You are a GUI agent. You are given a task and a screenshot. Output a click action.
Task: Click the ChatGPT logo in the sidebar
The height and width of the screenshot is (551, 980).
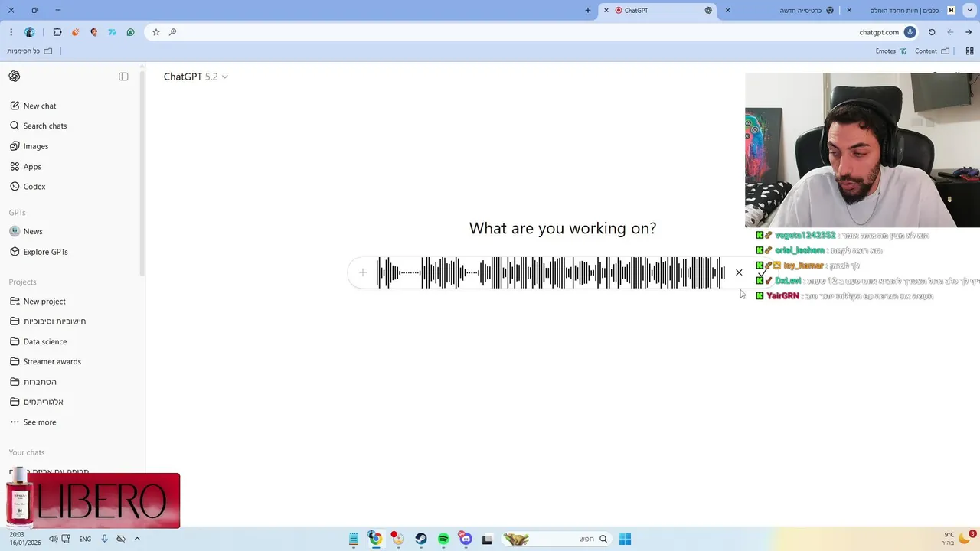click(x=15, y=77)
